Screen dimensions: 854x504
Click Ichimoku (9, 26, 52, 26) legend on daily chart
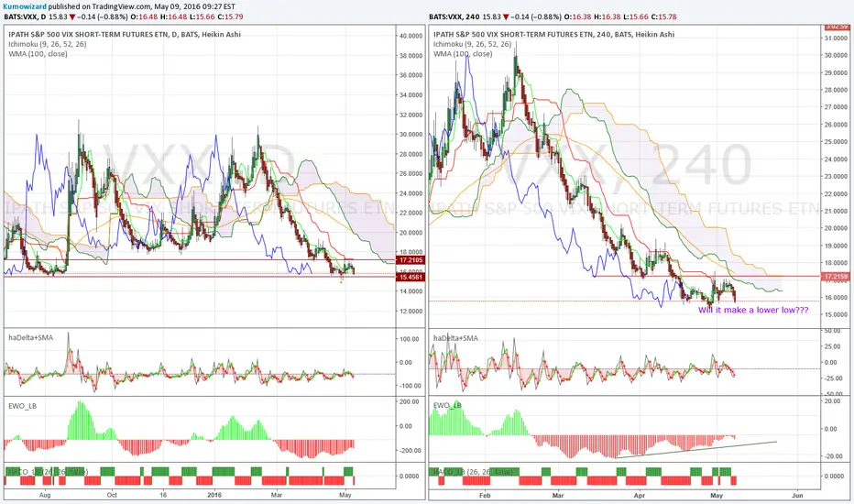click(48, 44)
